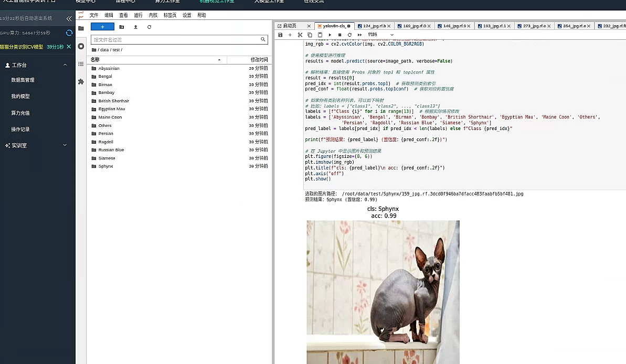Click the filter search magnifier icon
This screenshot has height=364, width=626.
(263, 39)
